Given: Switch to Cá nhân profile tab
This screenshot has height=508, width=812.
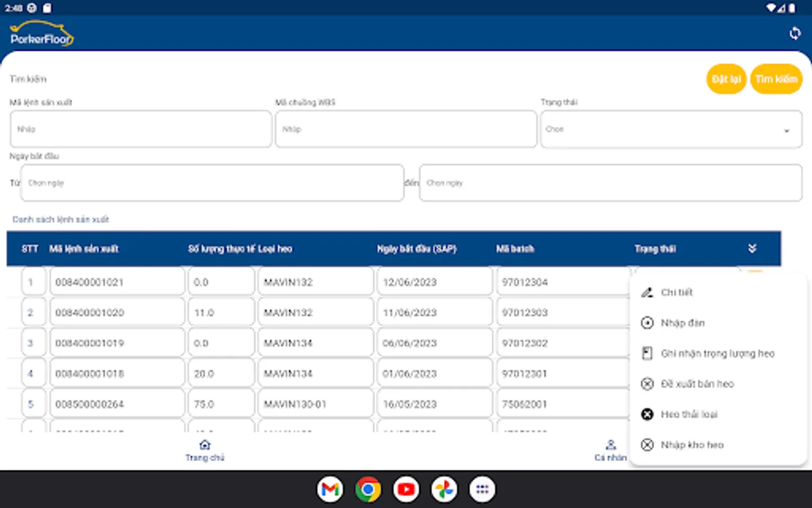Looking at the screenshot, I should [x=610, y=450].
